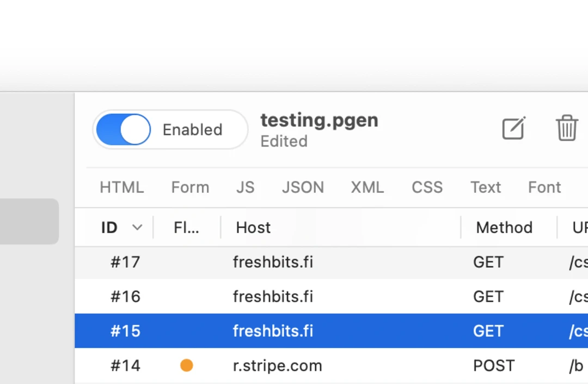Expand the ID column sort chevron

(x=137, y=228)
